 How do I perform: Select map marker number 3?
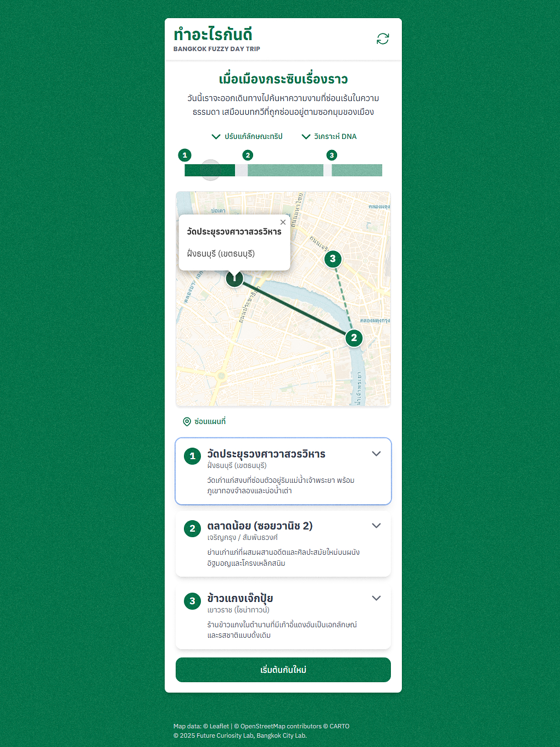point(333,259)
